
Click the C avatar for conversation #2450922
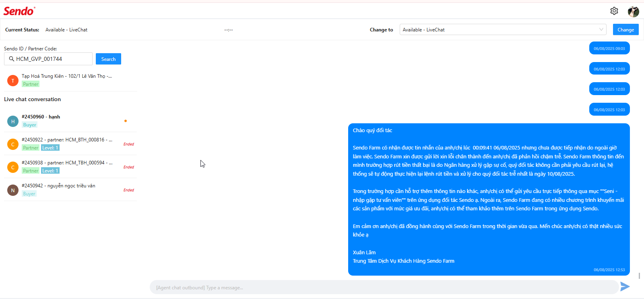[x=13, y=144]
